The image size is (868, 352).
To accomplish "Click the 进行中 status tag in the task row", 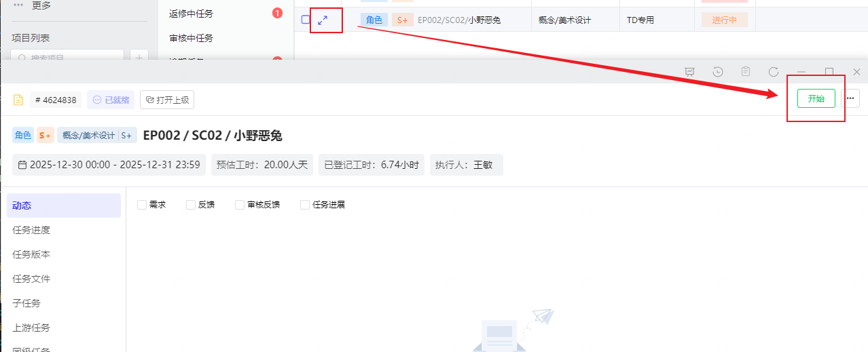I will 725,20.
